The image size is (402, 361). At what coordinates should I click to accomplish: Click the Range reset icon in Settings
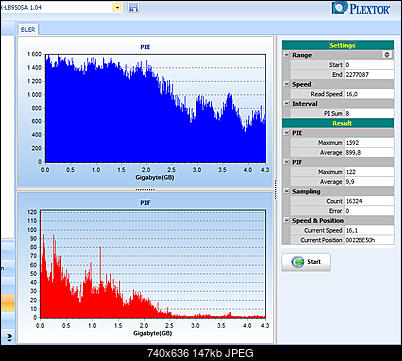387,55
